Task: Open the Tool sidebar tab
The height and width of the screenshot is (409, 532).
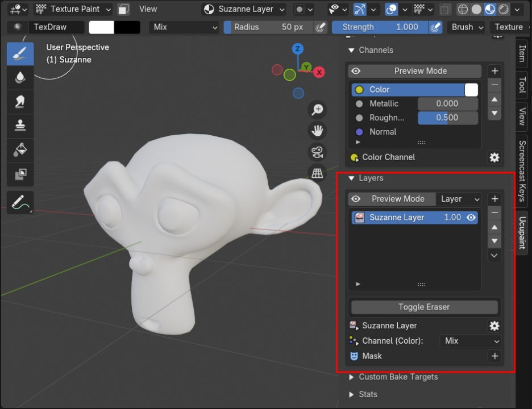Action: [x=522, y=85]
